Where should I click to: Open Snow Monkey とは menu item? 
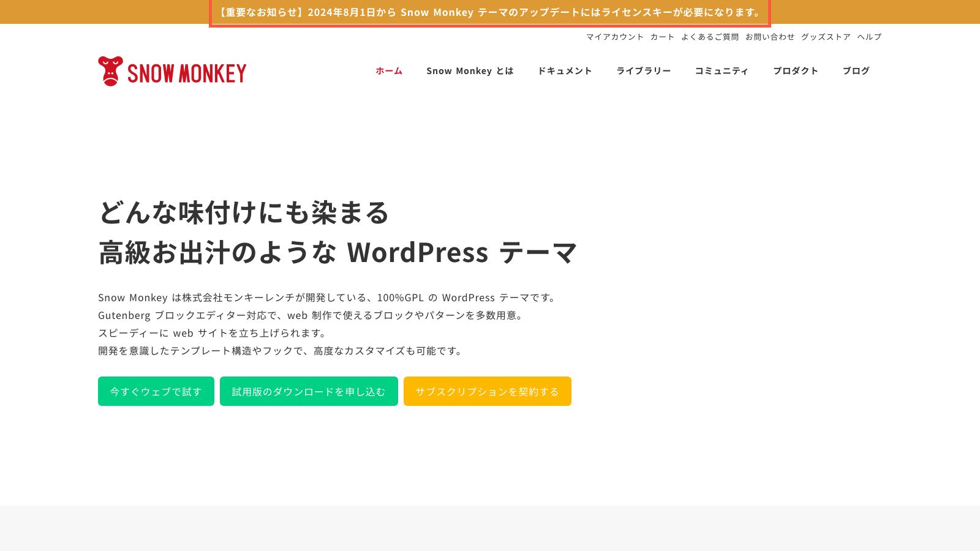(470, 71)
